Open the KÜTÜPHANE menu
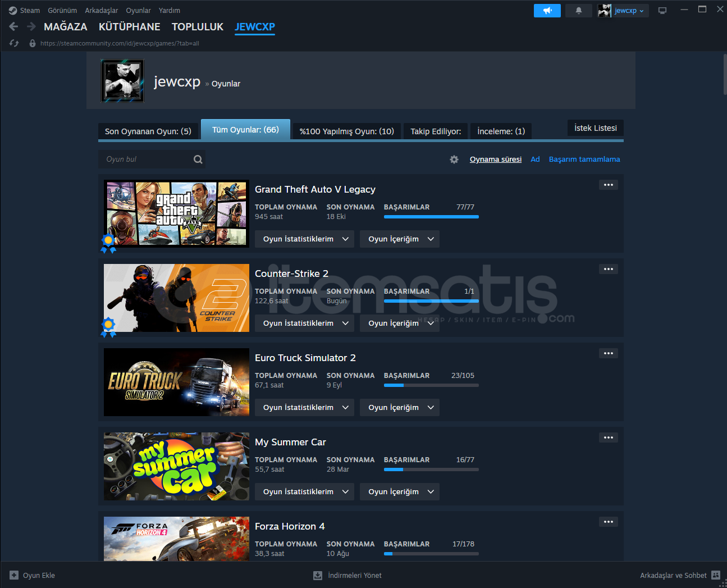Image resolution: width=727 pixels, height=588 pixels. coord(129,26)
